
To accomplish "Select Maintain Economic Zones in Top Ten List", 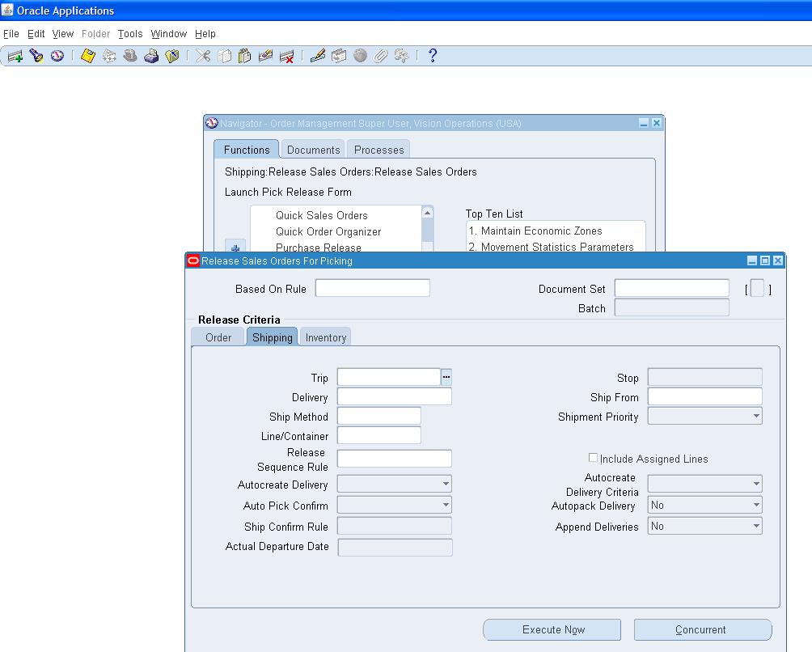I will [x=535, y=231].
